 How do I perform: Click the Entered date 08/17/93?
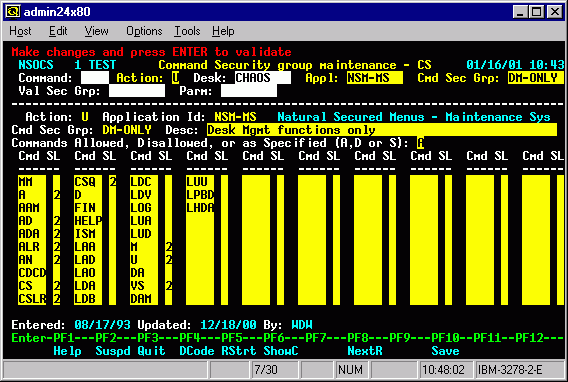point(102,325)
